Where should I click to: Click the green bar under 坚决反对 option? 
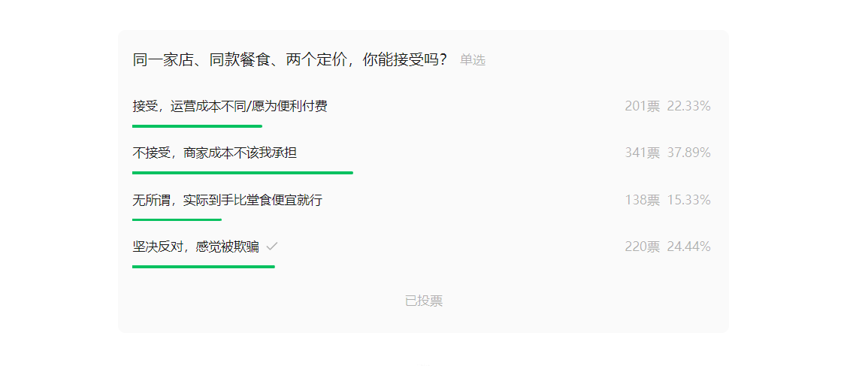coord(203,266)
